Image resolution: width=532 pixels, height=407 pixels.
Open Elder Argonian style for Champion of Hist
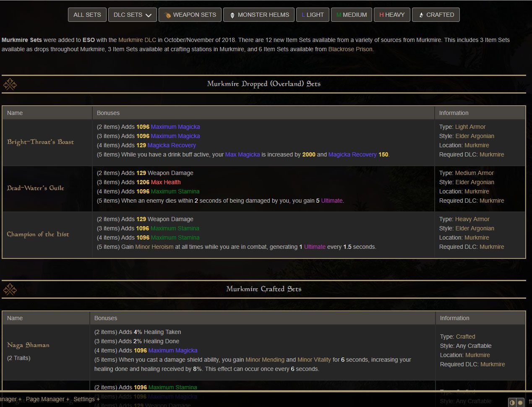475,228
